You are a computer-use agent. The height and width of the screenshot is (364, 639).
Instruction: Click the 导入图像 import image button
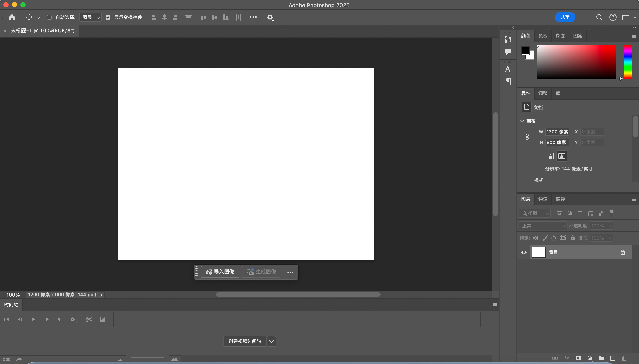(x=220, y=272)
